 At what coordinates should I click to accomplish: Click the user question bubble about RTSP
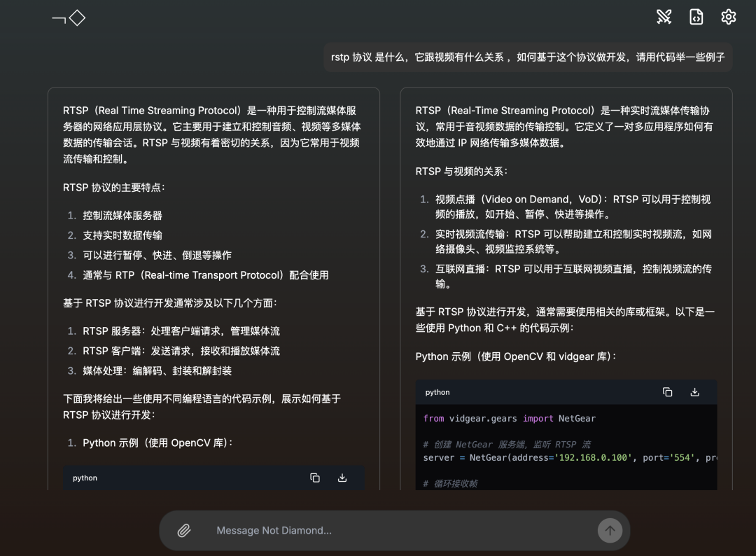(528, 57)
